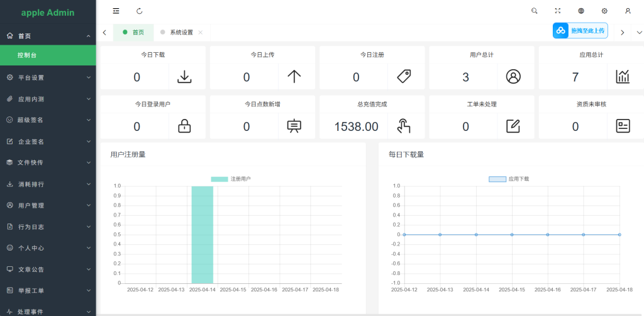
Task: Click the 每日下载量 chart title
Action: (406, 154)
